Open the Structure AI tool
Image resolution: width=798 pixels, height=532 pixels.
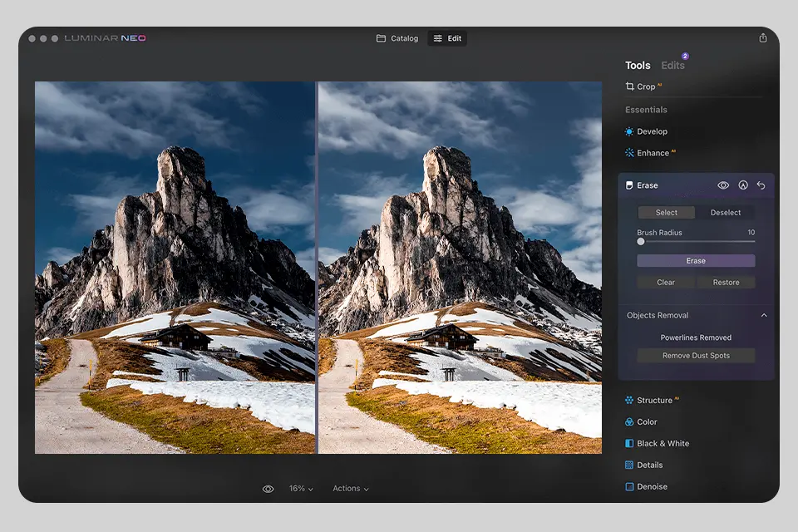pyautogui.click(x=656, y=400)
